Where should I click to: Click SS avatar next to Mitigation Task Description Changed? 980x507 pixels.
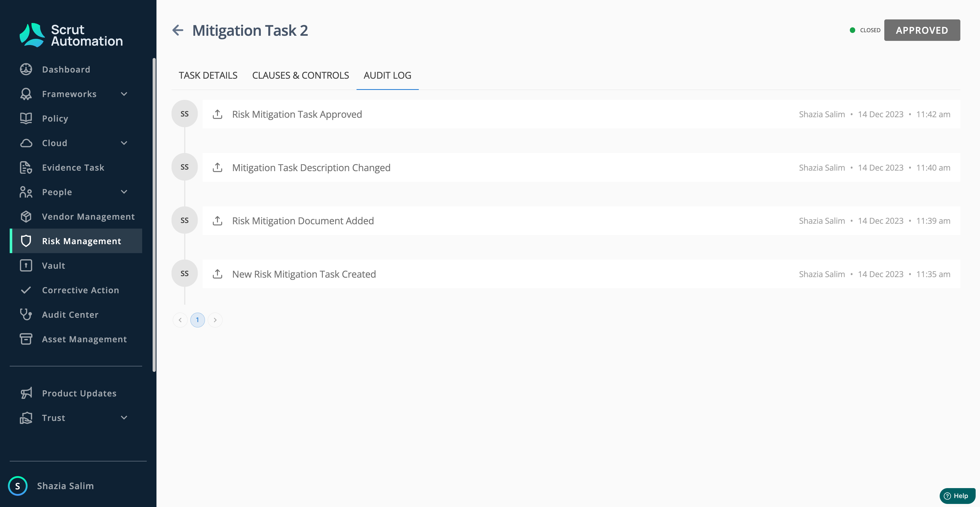point(185,167)
